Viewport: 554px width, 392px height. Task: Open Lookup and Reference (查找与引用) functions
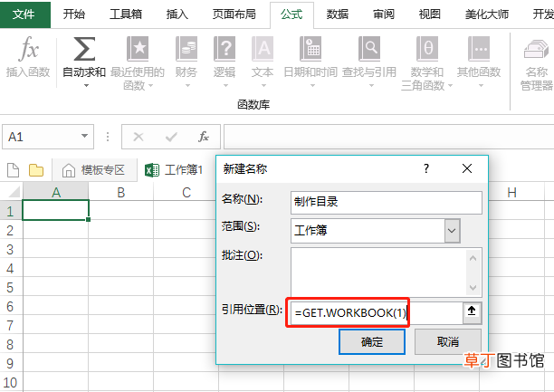pyautogui.click(x=369, y=62)
